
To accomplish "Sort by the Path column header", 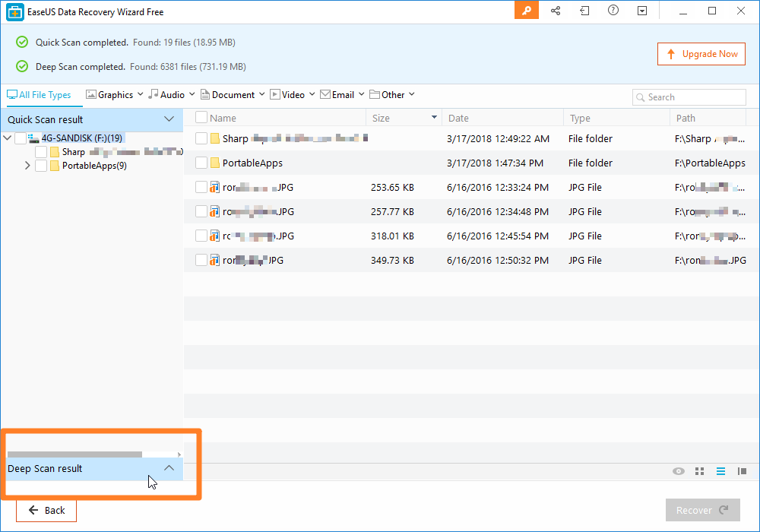I will point(708,118).
